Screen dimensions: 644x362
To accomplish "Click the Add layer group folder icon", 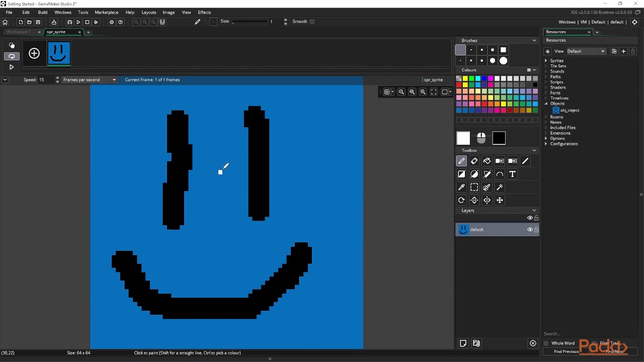I will [476, 343].
